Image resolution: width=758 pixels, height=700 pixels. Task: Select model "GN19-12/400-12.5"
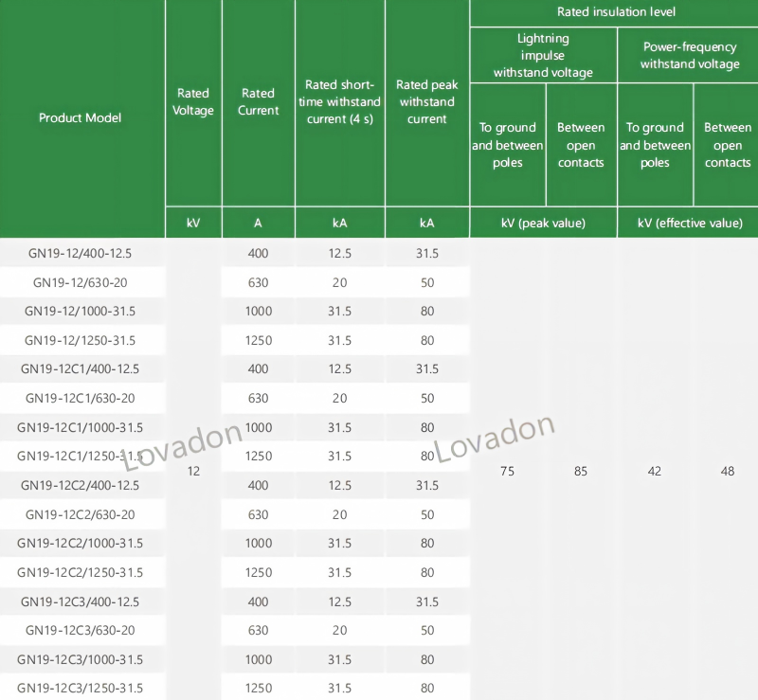point(80,253)
